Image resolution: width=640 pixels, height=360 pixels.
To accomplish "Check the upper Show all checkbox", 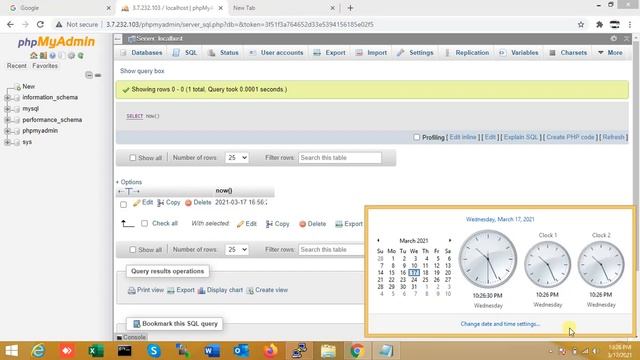I will pyautogui.click(x=132, y=158).
